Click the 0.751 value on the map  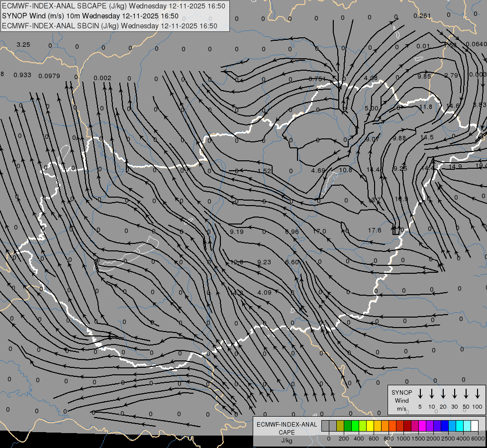(x=317, y=79)
